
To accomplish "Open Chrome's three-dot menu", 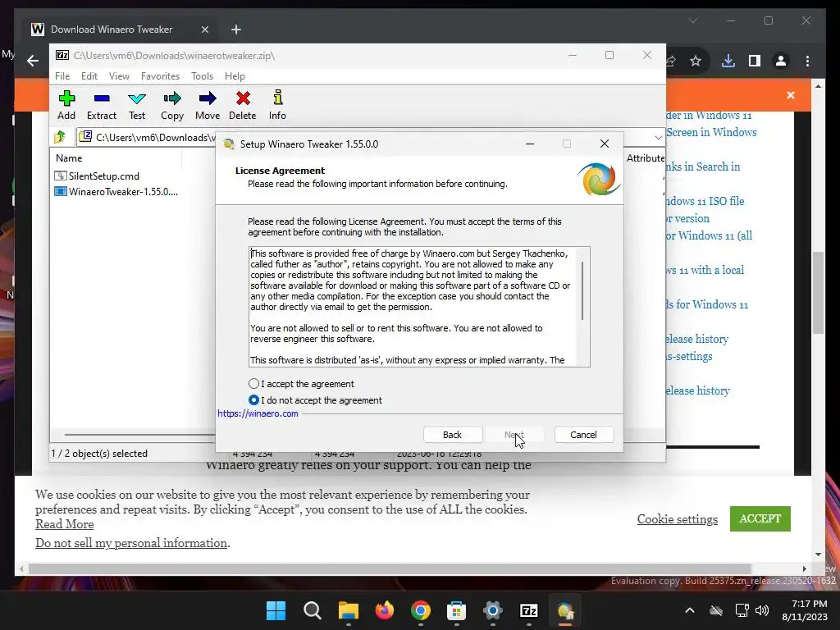I will tap(807, 61).
